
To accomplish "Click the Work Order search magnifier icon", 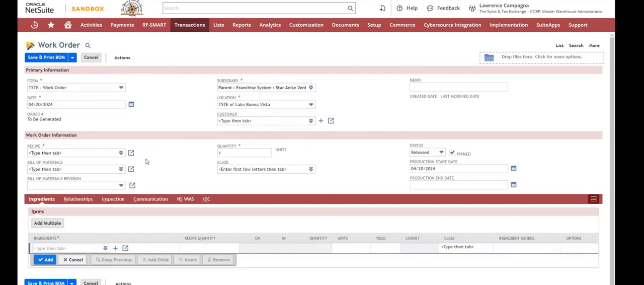I will point(88,45).
